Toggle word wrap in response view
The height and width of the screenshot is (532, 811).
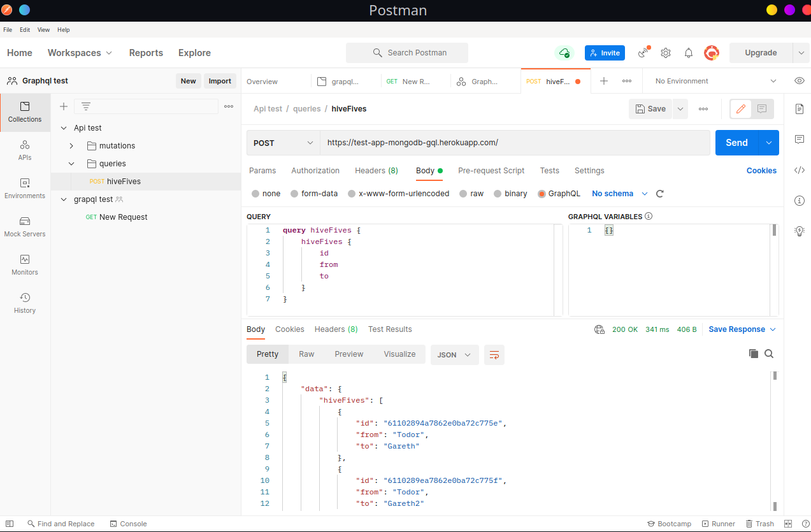click(x=494, y=355)
